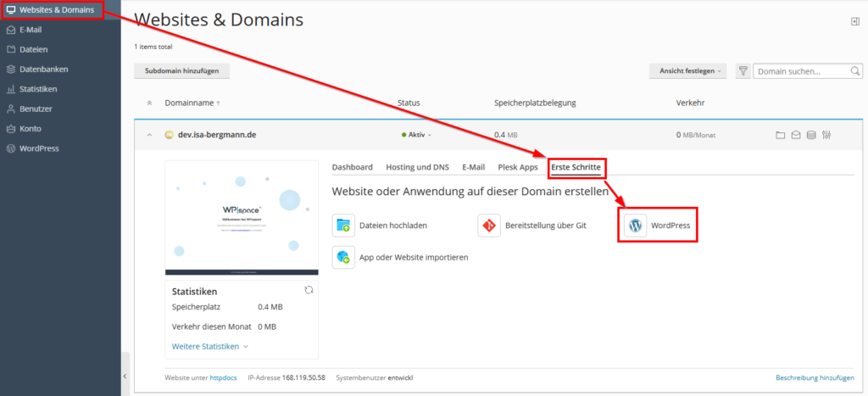868x396 pixels.
Task: Open the Plesk Apps tab
Action: (x=518, y=167)
